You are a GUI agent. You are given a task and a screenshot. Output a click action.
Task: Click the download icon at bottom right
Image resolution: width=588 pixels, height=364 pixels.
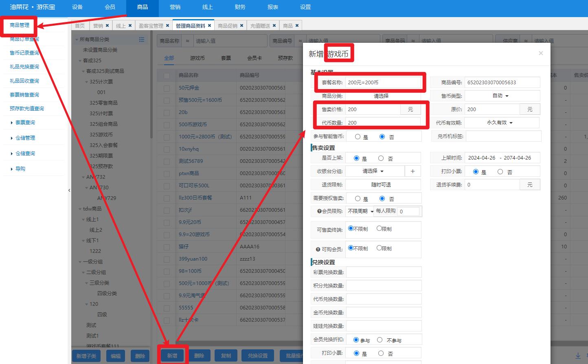[x=578, y=355]
